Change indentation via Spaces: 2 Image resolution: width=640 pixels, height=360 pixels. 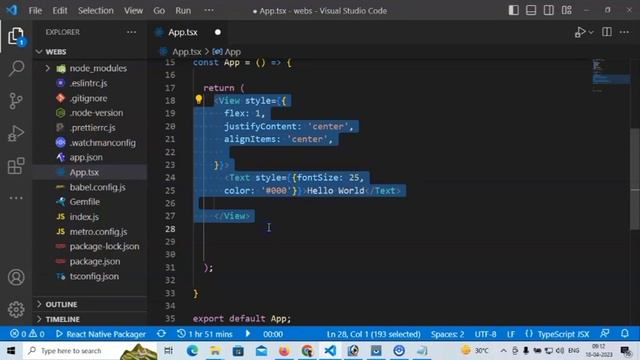point(447,334)
